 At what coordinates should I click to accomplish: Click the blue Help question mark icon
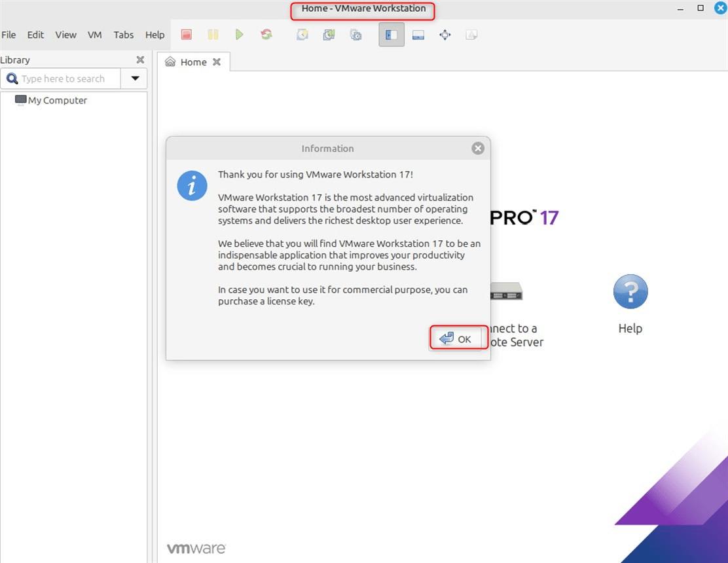point(630,292)
